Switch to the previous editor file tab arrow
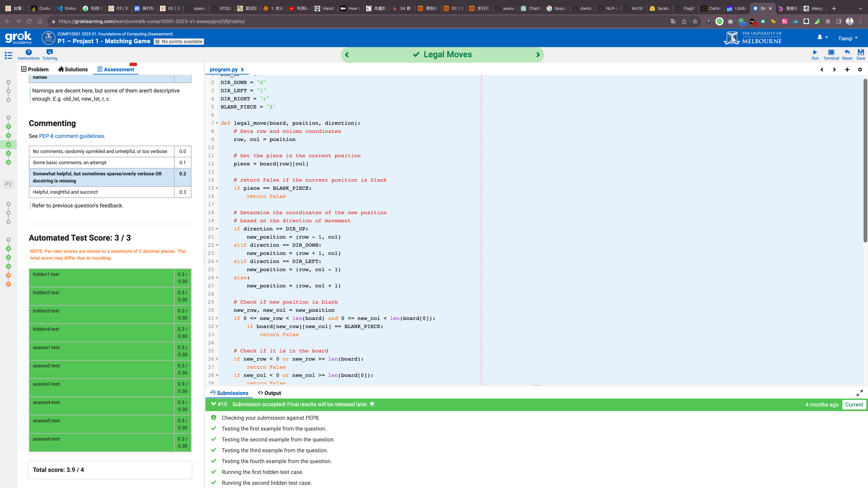Viewport: 868px width, 488px height. (x=822, y=69)
